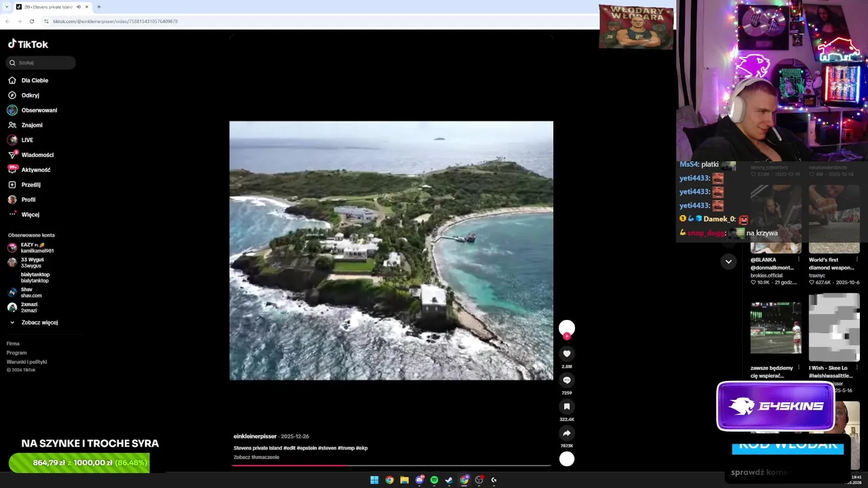
Task: Open followed account Shav
Action: (x=25, y=292)
